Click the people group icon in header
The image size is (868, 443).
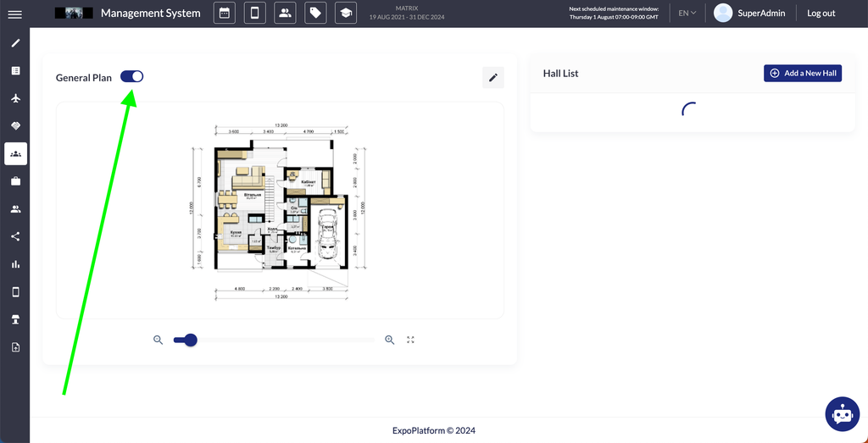click(285, 14)
